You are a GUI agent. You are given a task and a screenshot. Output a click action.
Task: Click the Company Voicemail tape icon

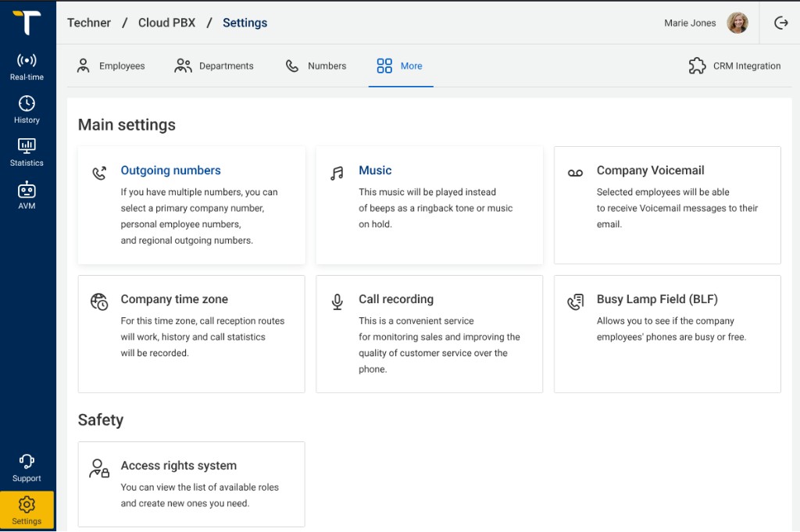coord(575,173)
